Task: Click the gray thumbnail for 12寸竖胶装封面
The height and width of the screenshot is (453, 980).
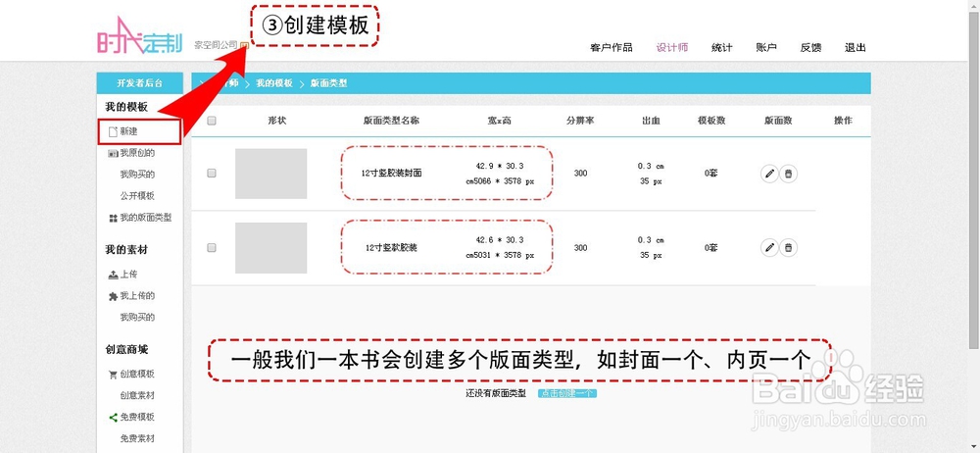Action: 271,174
